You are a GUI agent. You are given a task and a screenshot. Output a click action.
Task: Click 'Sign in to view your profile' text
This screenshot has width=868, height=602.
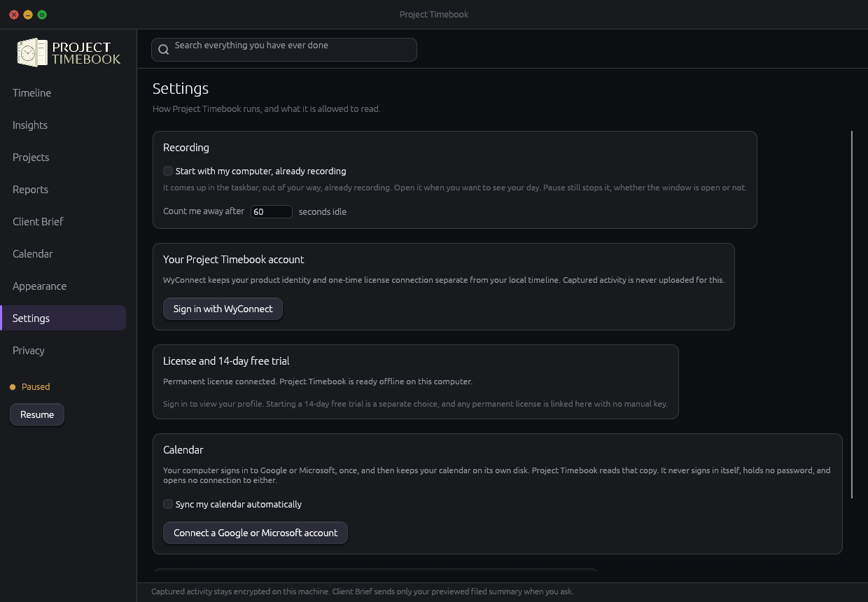(415, 404)
